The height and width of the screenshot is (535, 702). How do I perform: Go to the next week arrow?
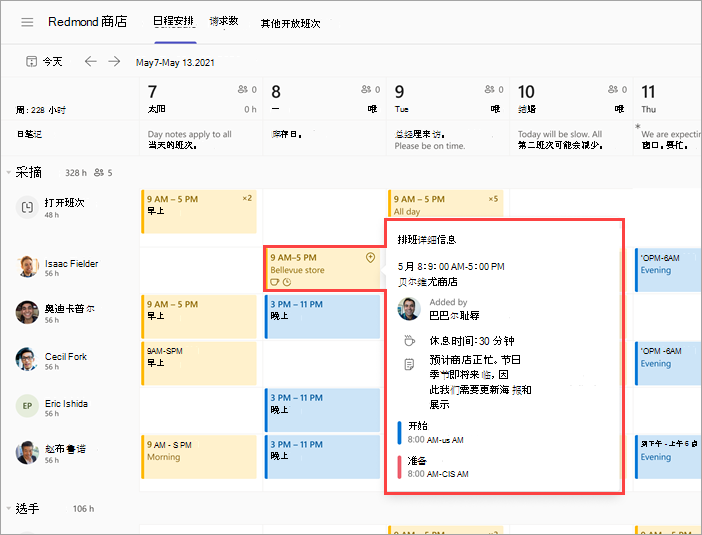pos(114,61)
